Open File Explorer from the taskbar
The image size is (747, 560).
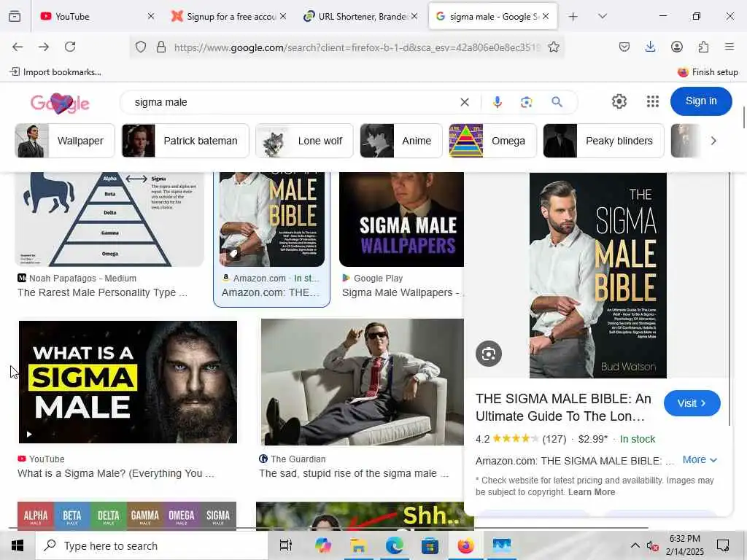[358, 545]
